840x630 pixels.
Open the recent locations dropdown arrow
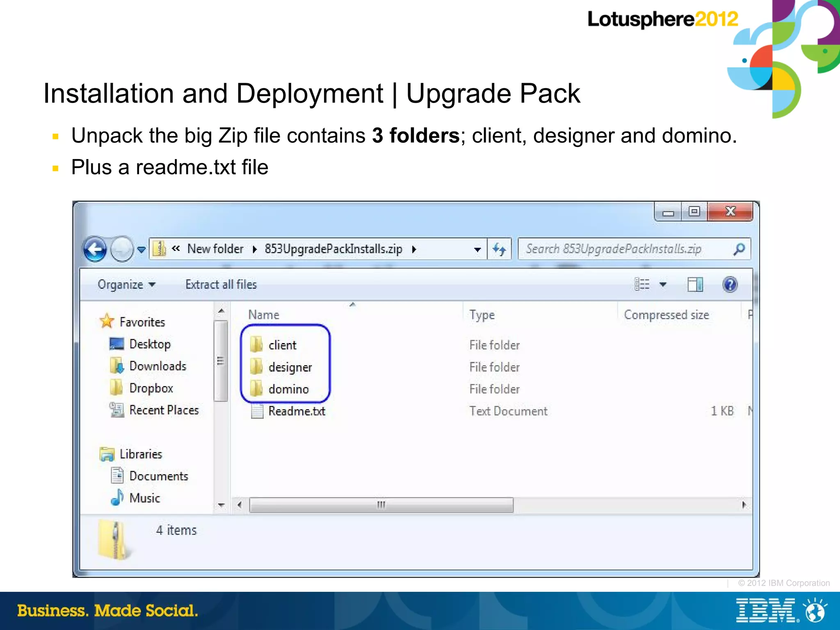point(142,249)
